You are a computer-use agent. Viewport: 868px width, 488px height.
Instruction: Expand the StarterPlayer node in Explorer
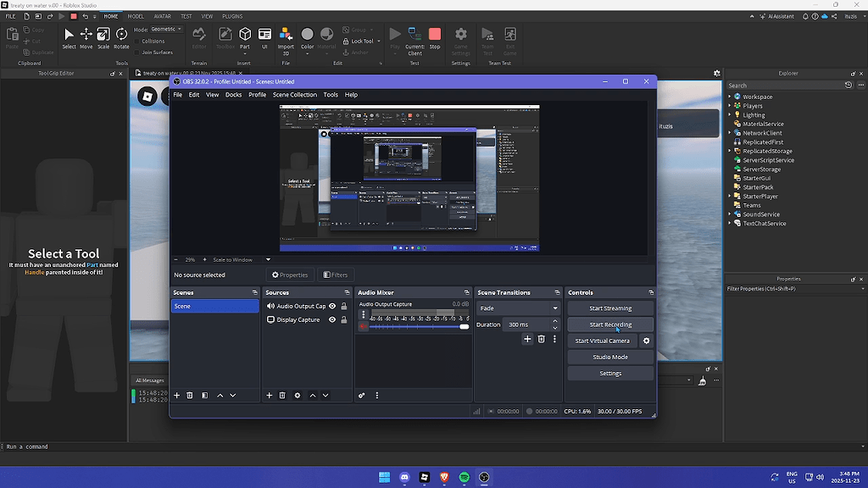tap(730, 197)
